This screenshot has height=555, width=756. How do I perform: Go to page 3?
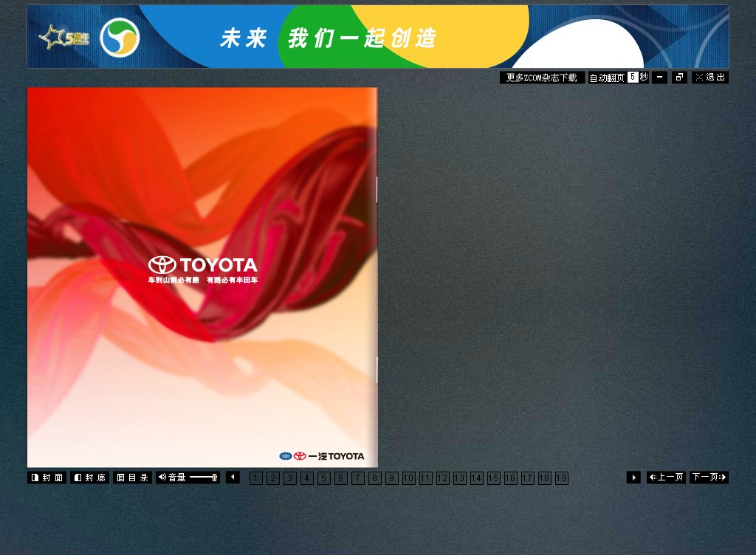[x=289, y=478]
